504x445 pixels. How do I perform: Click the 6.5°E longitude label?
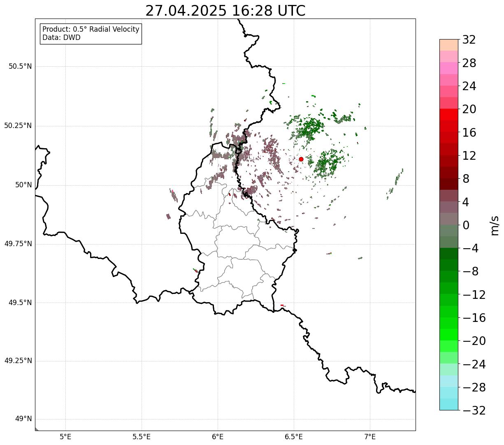pos(294,437)
